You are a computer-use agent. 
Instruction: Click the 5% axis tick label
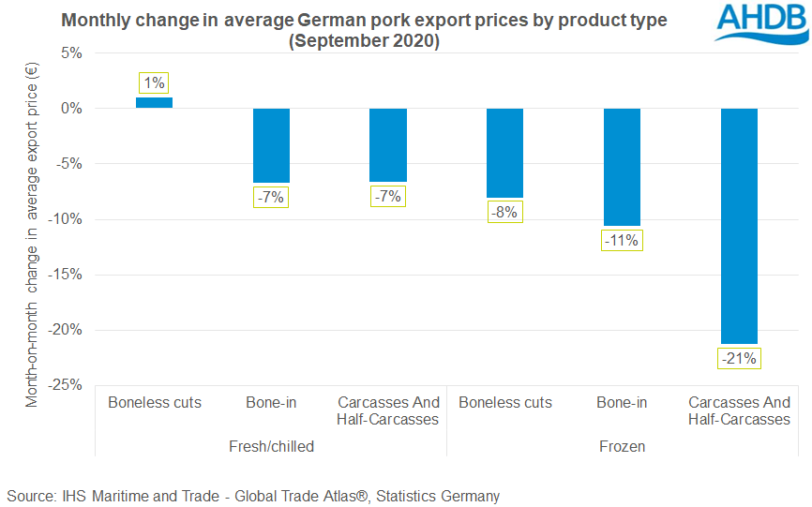coord(71,52)
